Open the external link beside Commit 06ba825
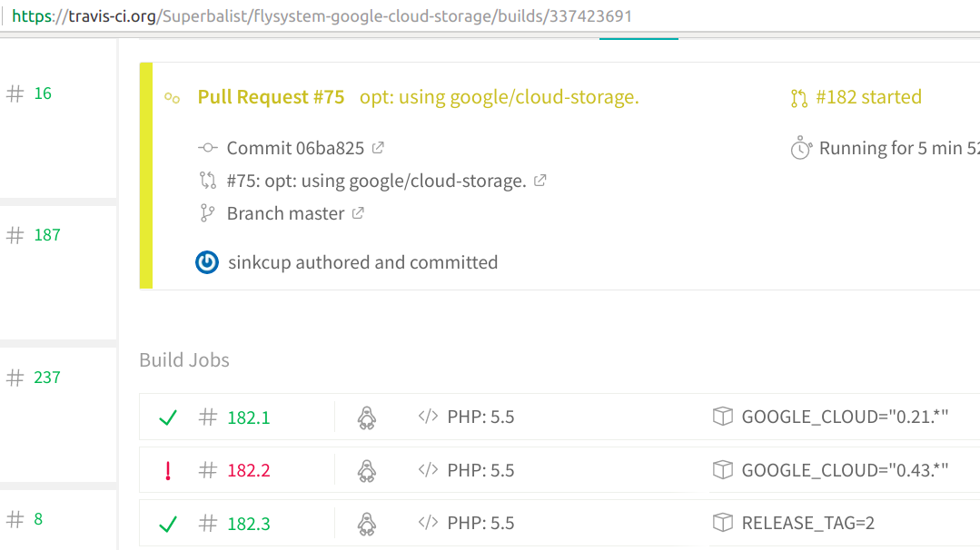 (x=377, y=146)
